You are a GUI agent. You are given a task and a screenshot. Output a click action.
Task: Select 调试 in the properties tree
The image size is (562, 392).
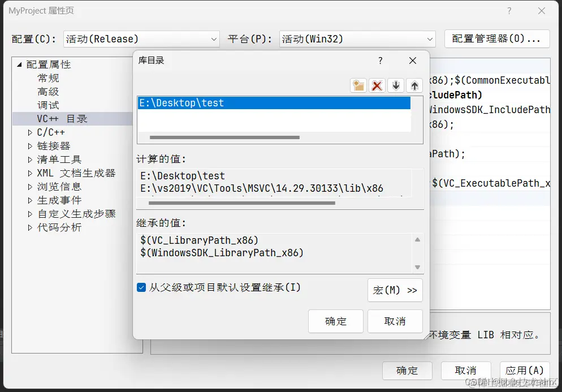pos(48,105)
